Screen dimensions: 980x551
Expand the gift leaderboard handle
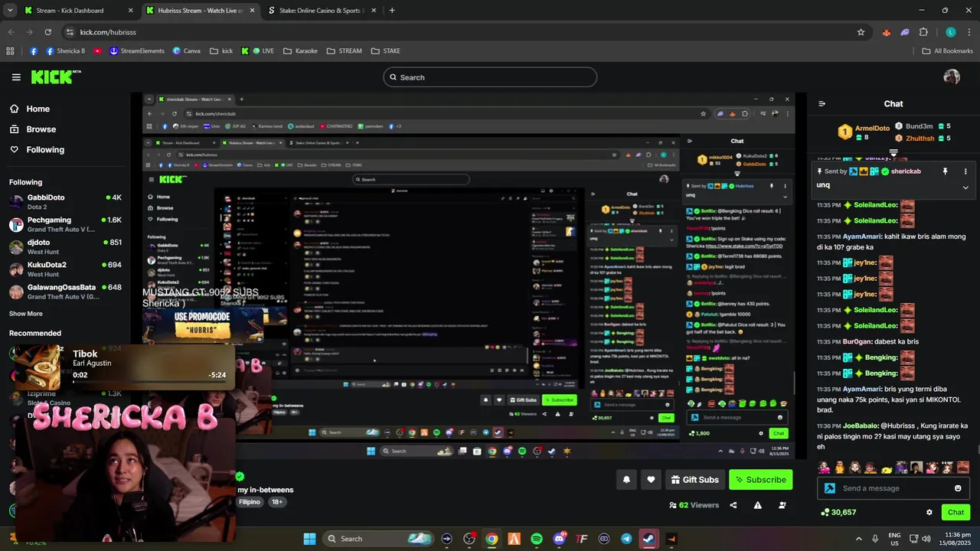[893, 153]
